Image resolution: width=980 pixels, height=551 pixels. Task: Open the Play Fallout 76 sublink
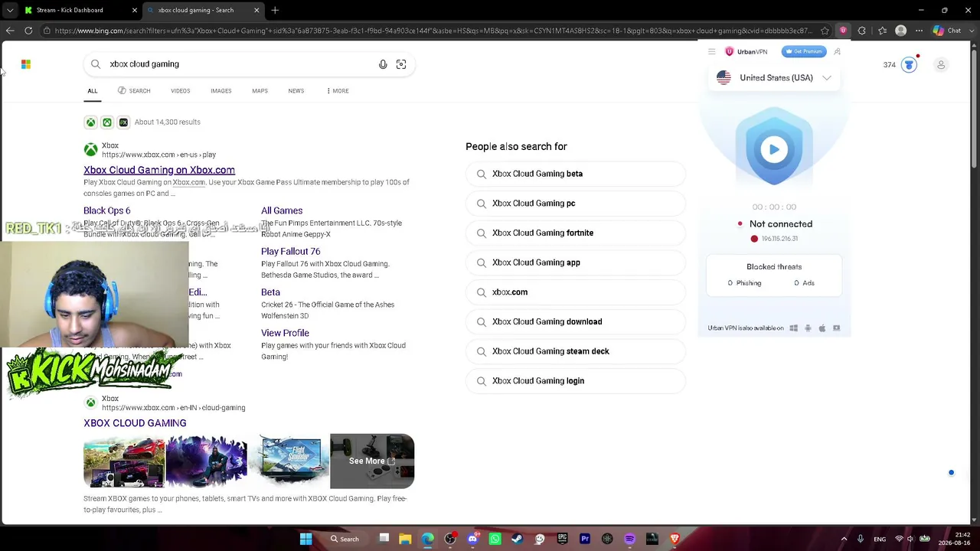(291, 251)
